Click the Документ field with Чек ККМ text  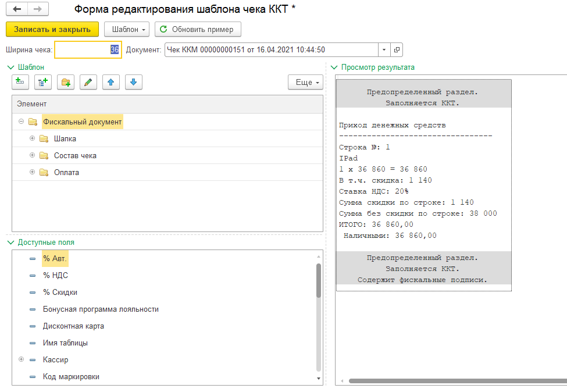272,49
